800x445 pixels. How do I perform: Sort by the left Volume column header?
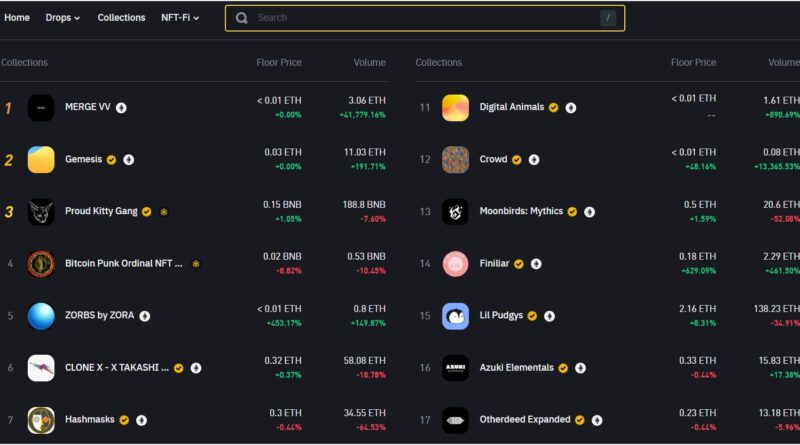click(x=369, y=62)
